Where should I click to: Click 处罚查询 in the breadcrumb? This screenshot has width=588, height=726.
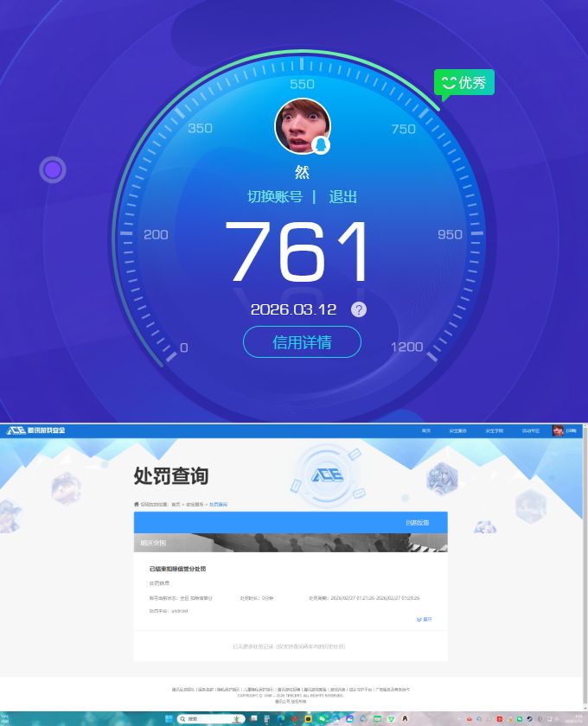(x=218, y=504)
